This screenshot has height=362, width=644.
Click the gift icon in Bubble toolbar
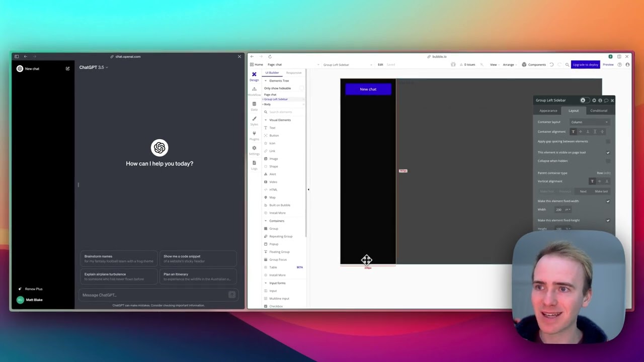coord(453,64)
